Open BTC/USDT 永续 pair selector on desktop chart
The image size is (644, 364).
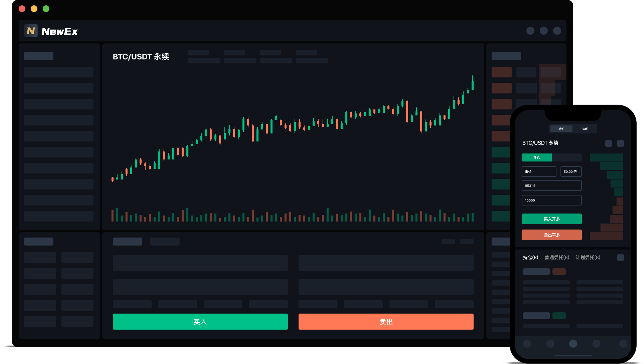pyautogui.click(x=141, y=57)
